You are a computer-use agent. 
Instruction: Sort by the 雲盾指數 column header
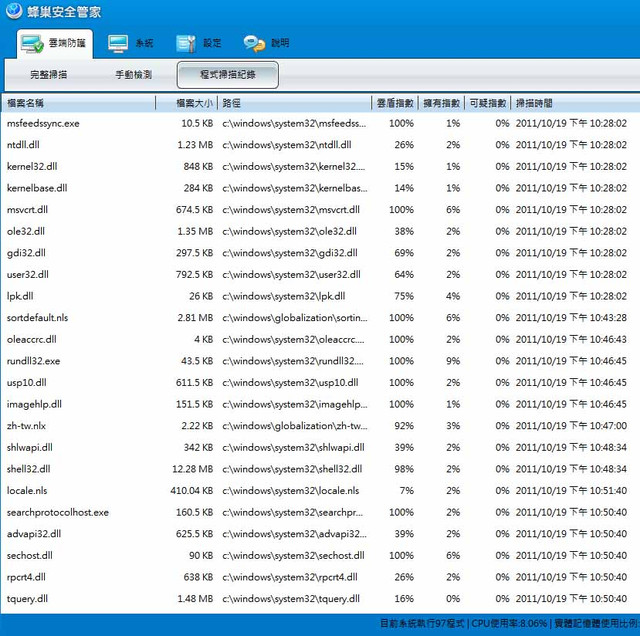(395, 103)
